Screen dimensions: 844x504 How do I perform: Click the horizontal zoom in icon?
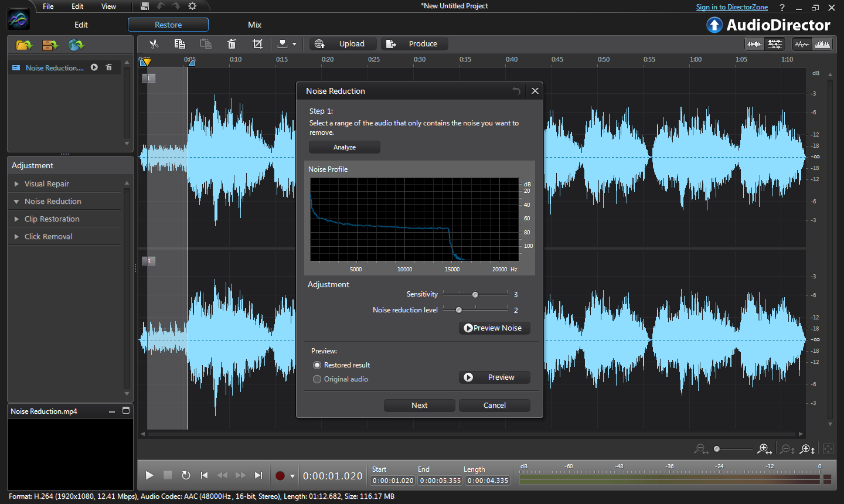click(764, 449)
